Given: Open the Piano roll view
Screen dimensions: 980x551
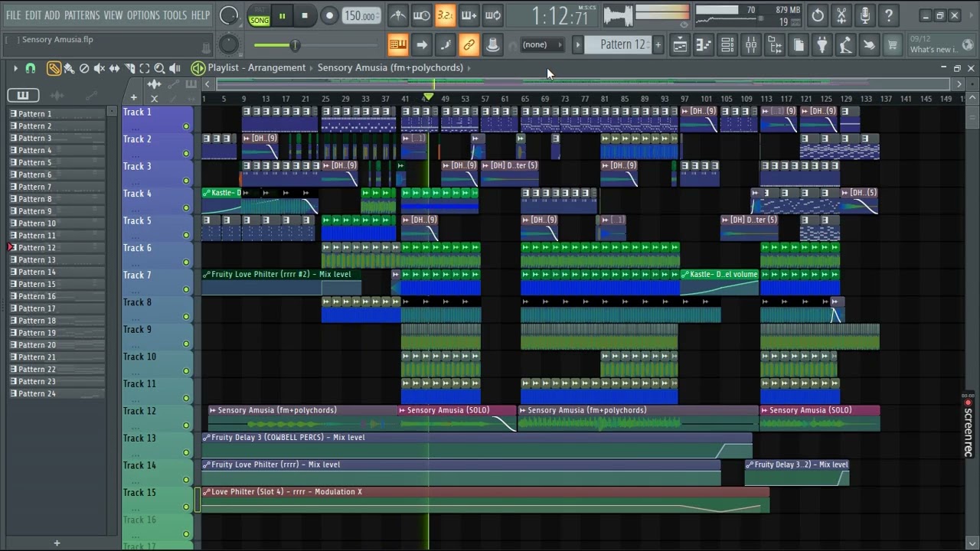Looking at the screenshot, I should click(x=704, y=45).
